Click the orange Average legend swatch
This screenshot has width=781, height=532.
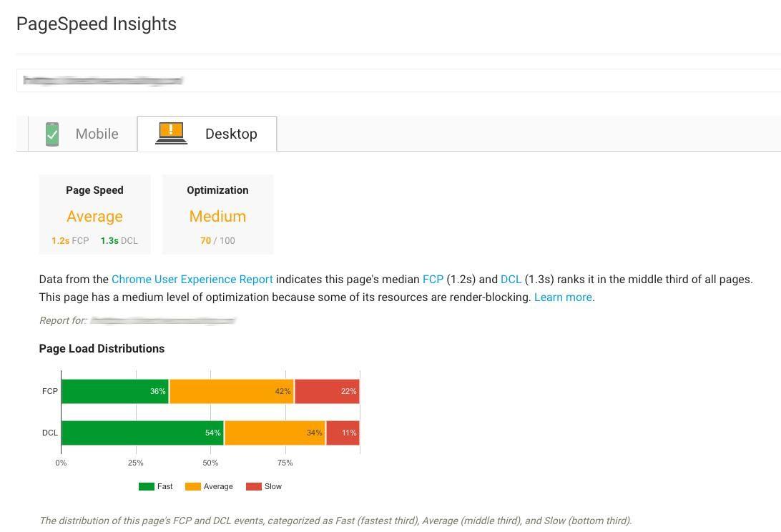pos(190,486)
